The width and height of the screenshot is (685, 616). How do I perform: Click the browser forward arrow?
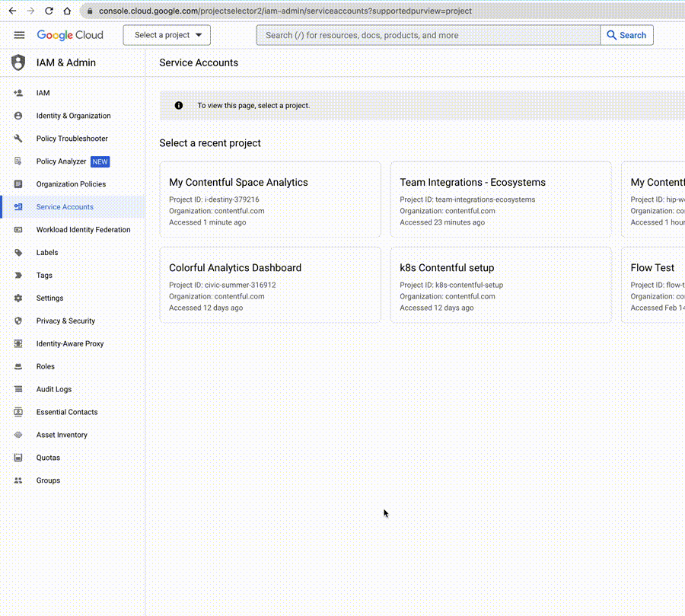coord(30,11)
